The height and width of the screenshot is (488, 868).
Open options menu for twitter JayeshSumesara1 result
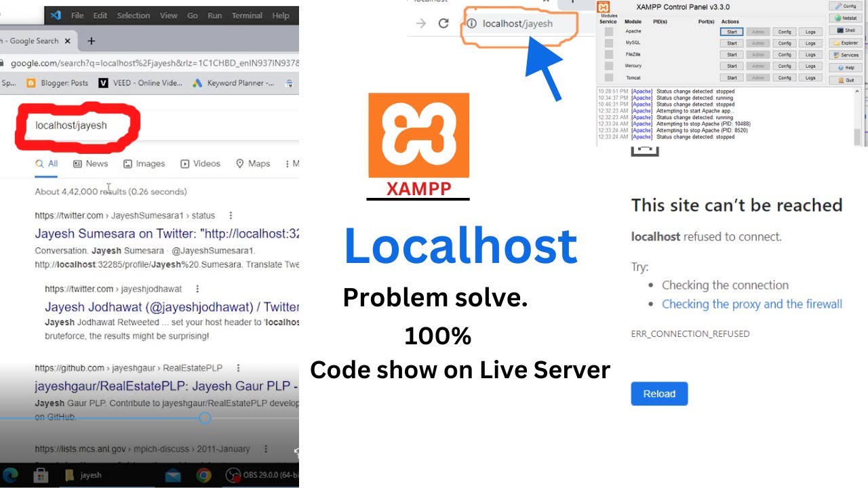coord(231,216)
